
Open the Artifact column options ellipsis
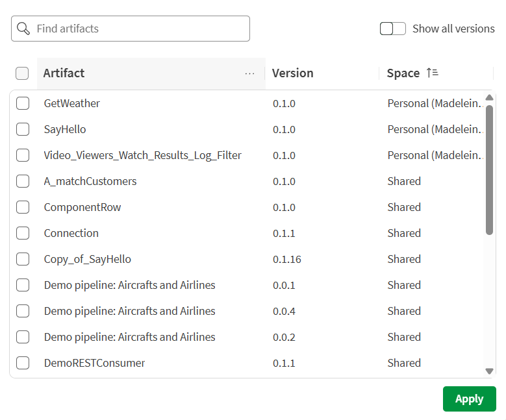[x=250, y=73]
